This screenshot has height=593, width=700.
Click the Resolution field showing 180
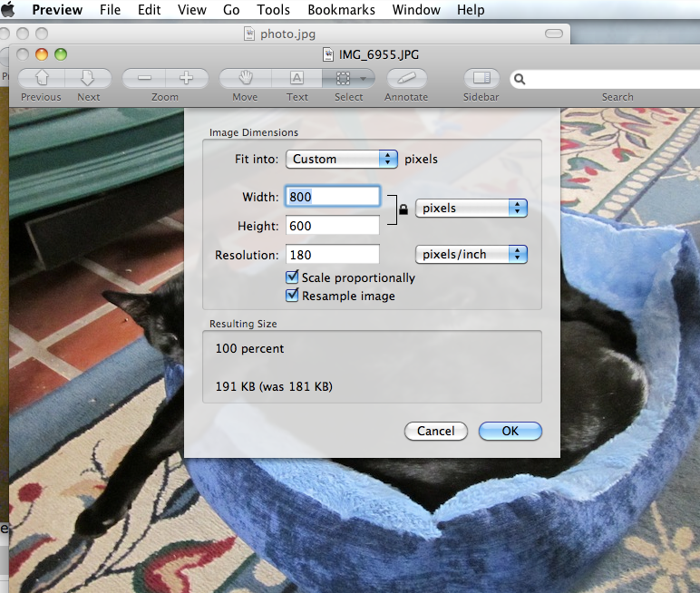pos(333,255)
